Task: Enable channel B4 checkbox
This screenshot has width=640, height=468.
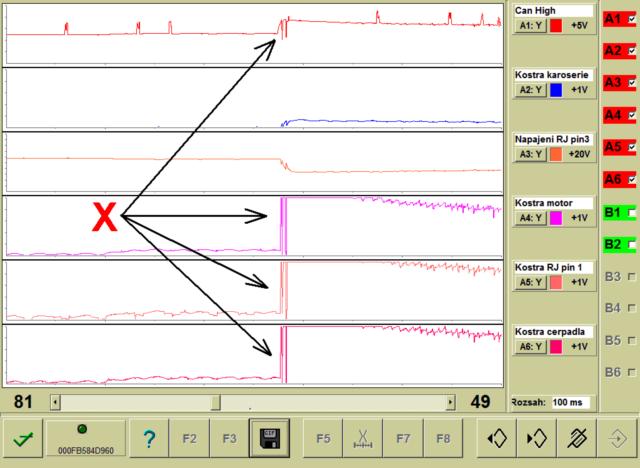Action: 632,308
